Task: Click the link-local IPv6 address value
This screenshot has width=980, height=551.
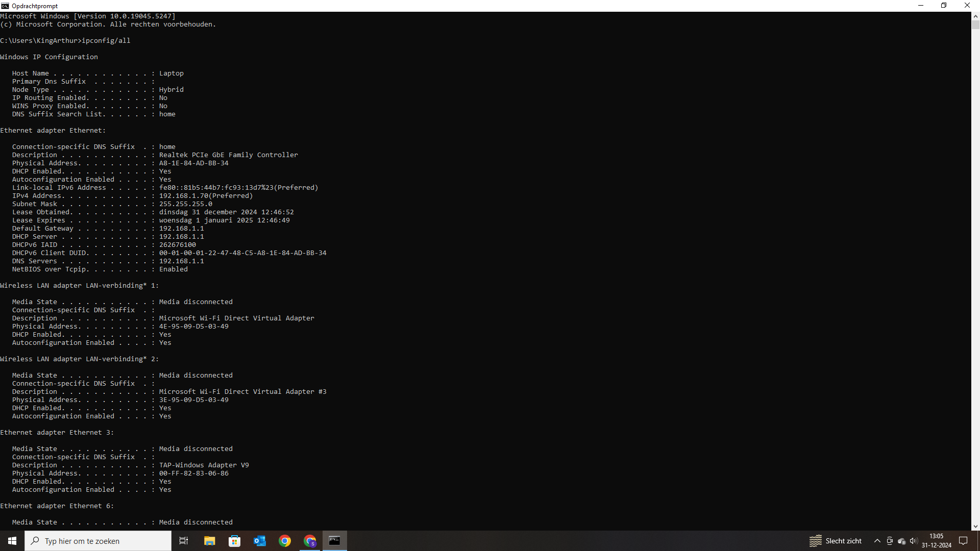Action: coord(239,187)
